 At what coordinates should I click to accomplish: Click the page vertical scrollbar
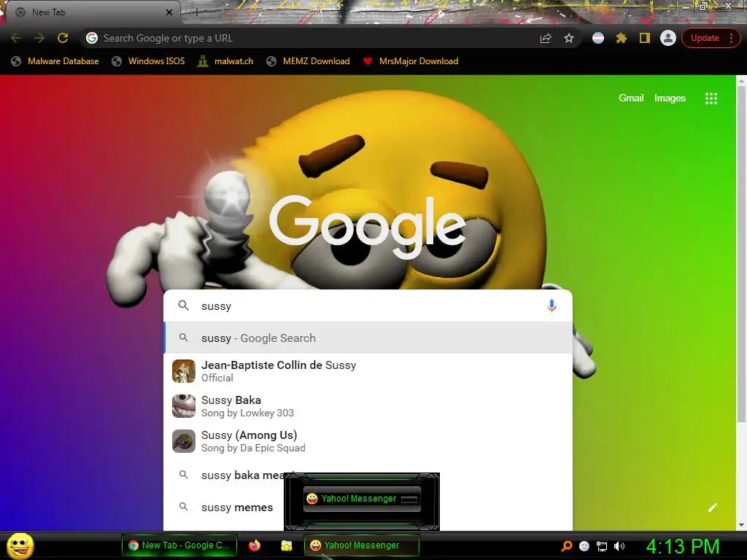pyautogui.click(x=741, y=254)
